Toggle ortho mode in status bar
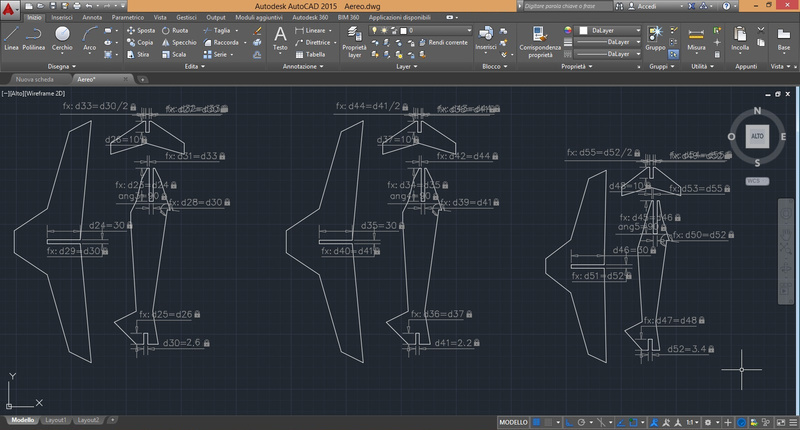Image resolution: width=800 pixels, height=430 pixels. pyautogui.click(x=569, y=421)
